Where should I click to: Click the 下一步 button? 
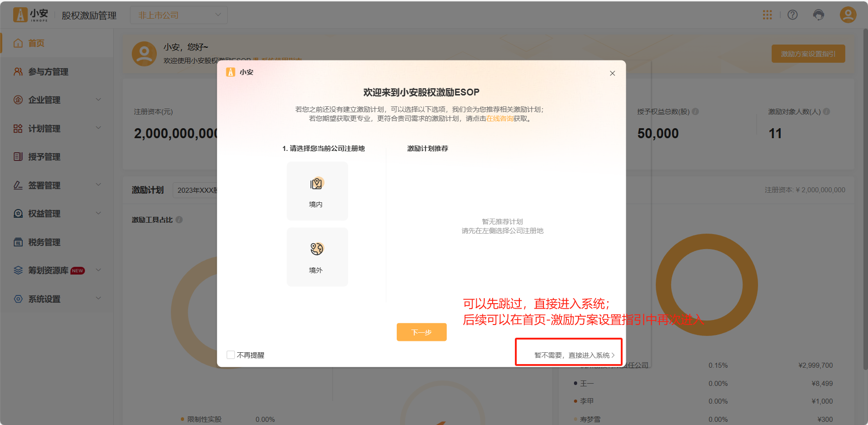422,332
